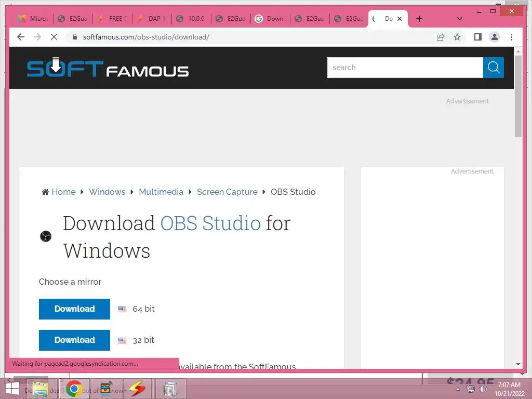Click the volume speaker tray icon

point(483,389)
